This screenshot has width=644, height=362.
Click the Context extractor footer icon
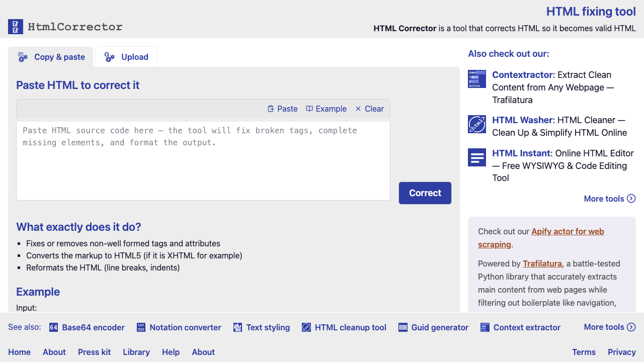485,327
